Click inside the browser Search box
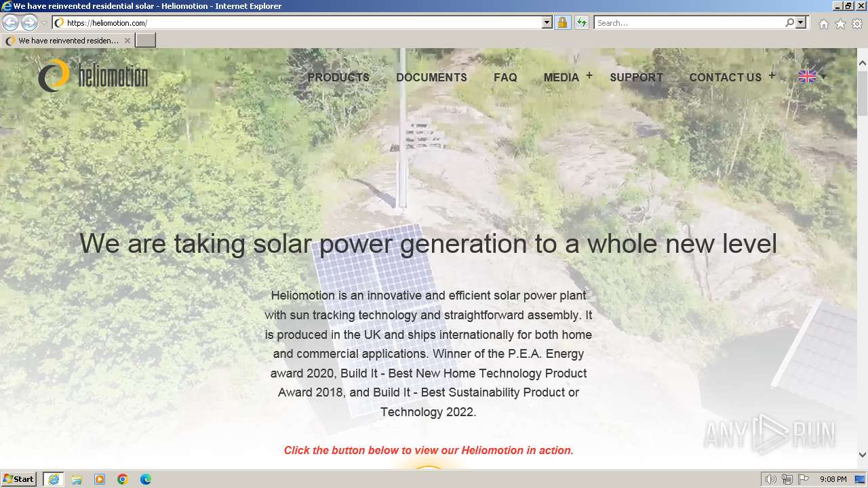 [x=688, y=23]
